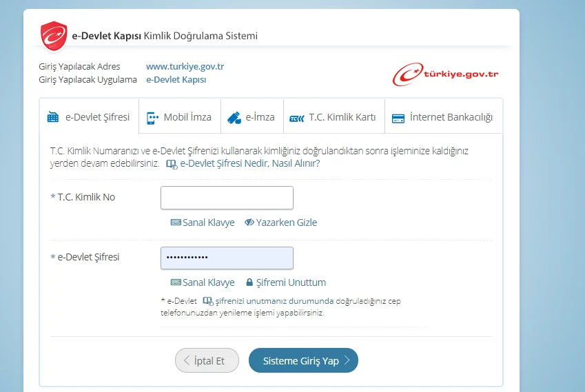The height and width of the screenshot is (392, 585).
Task: Click the padlock icon beside Şifremi Unuttum
Action: click(249, 282)
